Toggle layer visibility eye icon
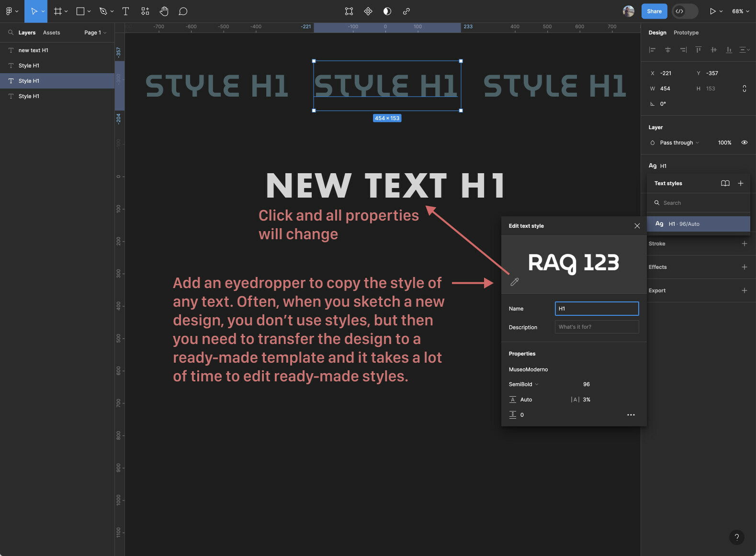The image size is (756, 556). (745, 143)
